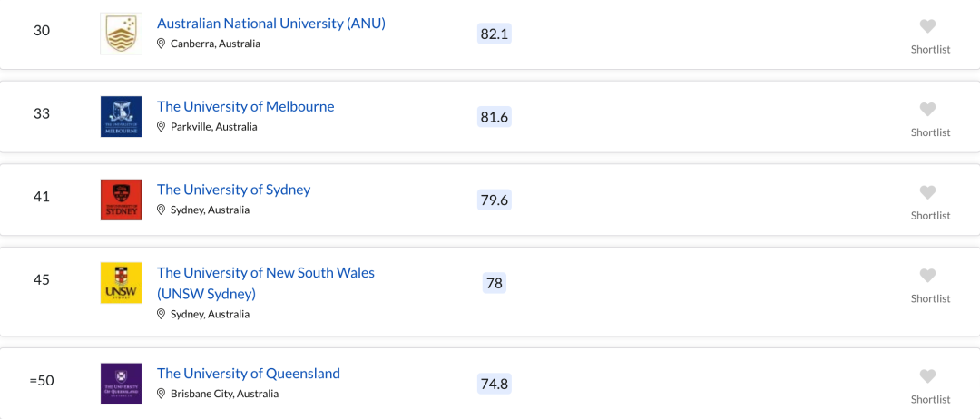This screenshot has height=419, width=980.
Task: Open The University of Sydney link
Action: pos(234,190)
